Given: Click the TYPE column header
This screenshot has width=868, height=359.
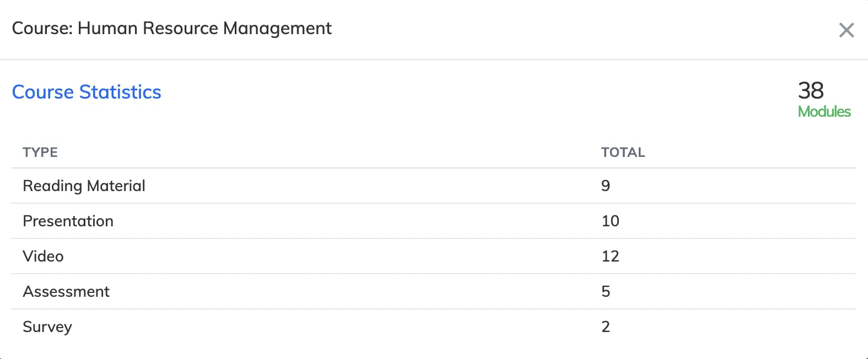Looking at the screenshot, I should click(x=40, y=152).
